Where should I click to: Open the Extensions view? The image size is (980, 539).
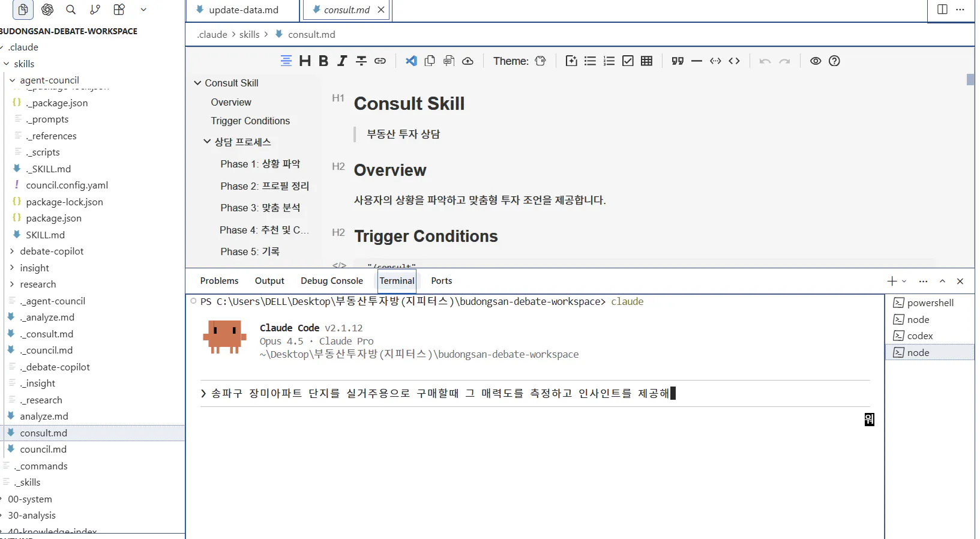[119, 10]
